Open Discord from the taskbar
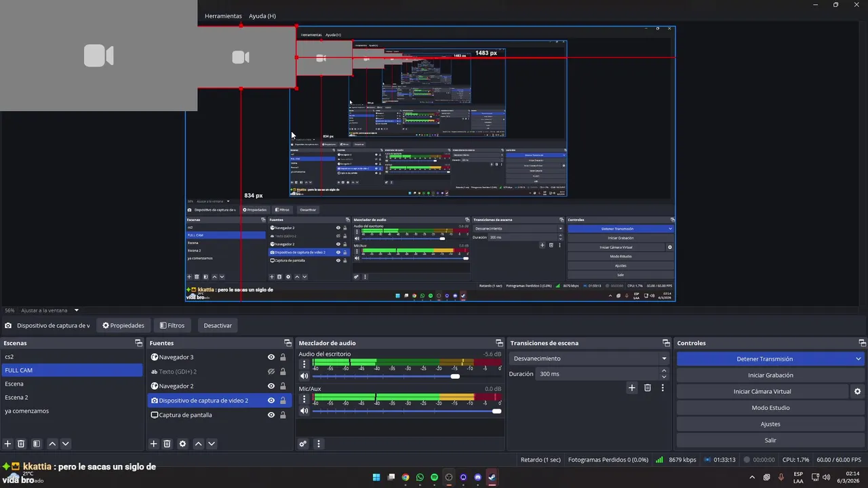This screenshot has width=868, height=488. [x=477, y=477]
